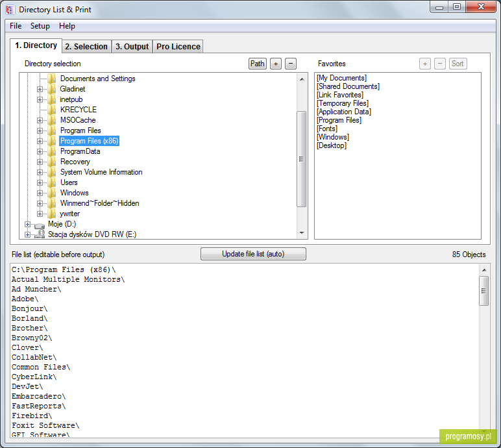The width and height of the screenshot is (501, 448).
Task: Expand the Users tree node
Action: tap(40, 182)
